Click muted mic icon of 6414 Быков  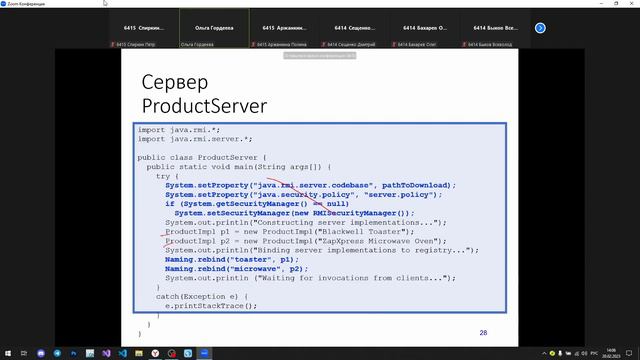point(464,44)
